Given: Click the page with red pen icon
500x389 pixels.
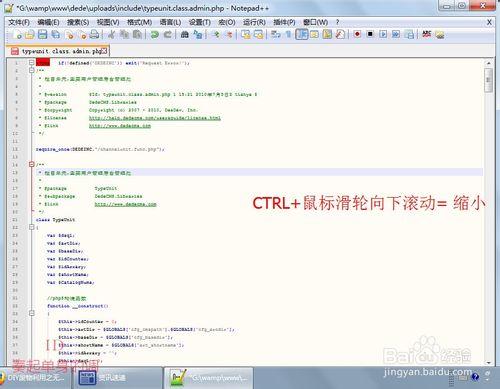Looking at the screenshot, I should click(340, 34).
